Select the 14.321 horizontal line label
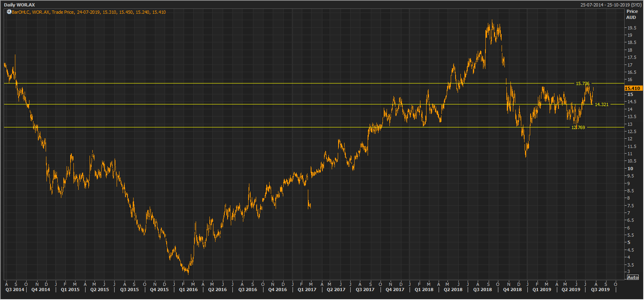644x300 pixels. pos(602,104)
